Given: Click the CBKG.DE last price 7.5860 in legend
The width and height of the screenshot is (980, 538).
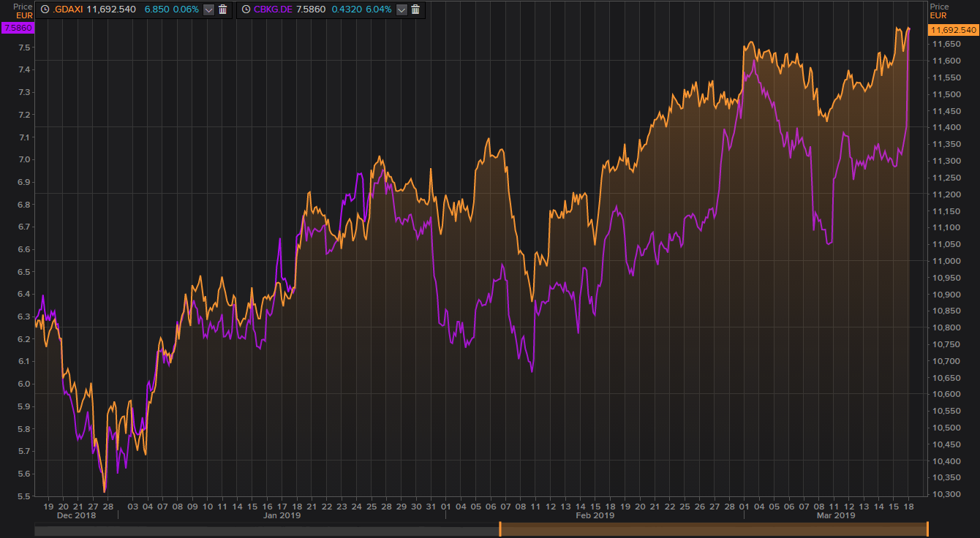Looking at the screenshot, I should click(x=312, y=10).
